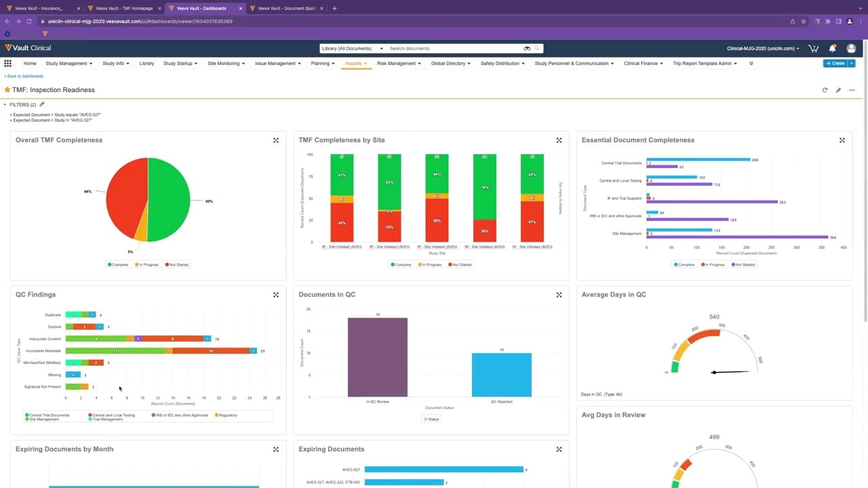This screenshot has width=868, height=488.
Task: Expand the Essential Document Completeness chart
Action: click(x=842, y=140)
